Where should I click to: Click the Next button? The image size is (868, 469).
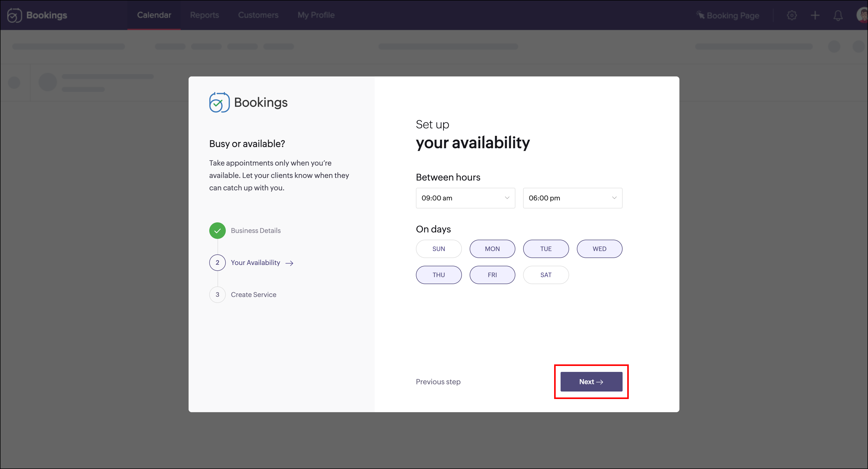(591, 382)
